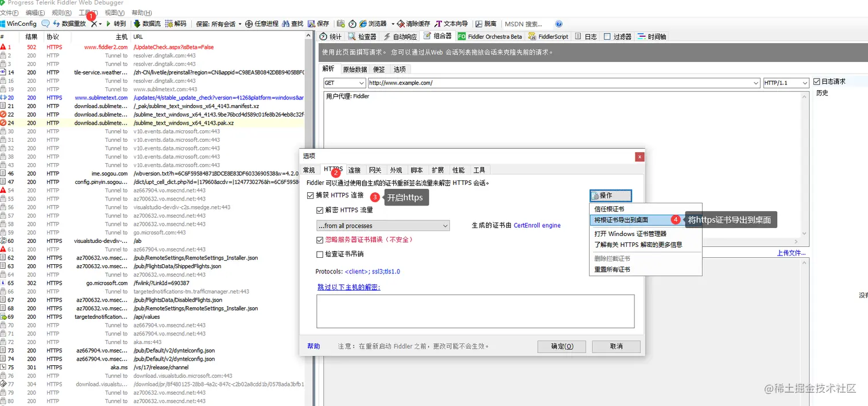Open the 帮助(H) menu
The width and height of the screenshot is (868, 406).
(x=142, y=13)
